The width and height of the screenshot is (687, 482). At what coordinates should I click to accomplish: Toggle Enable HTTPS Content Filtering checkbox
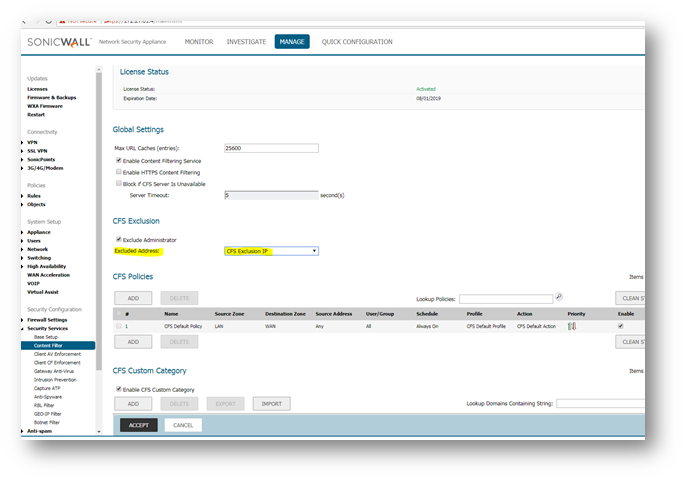(119, 172)
